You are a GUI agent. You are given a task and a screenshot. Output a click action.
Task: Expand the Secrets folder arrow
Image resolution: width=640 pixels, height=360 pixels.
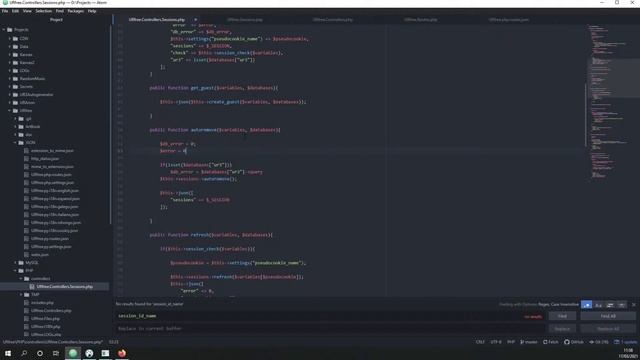10,87
